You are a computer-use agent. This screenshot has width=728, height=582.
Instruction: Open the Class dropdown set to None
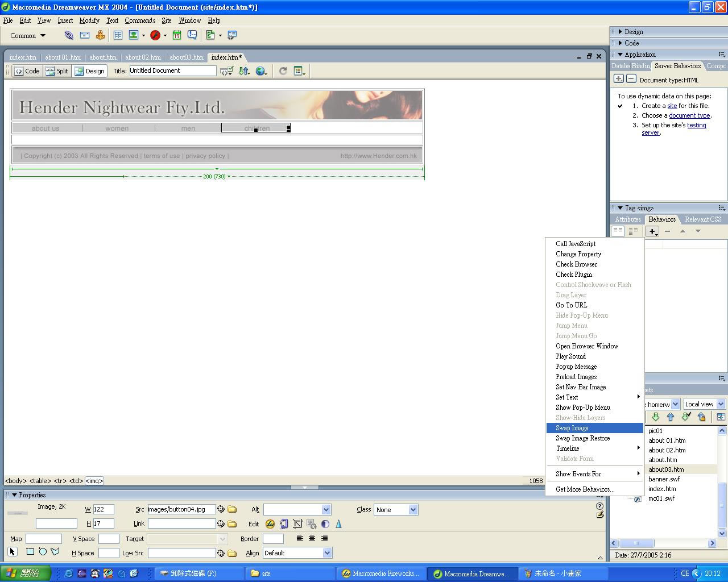pos(413,509)
